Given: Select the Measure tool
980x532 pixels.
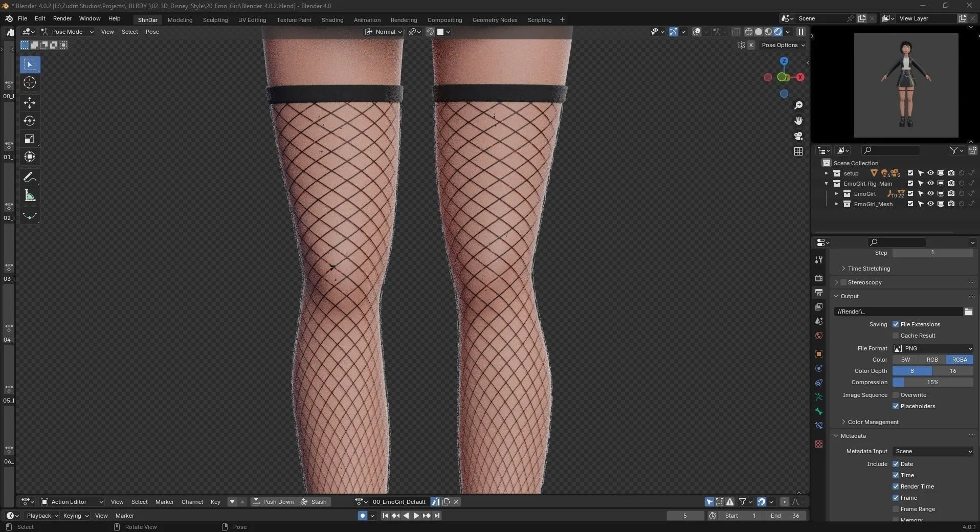Looking at the screenshot, I should point(29,195).
